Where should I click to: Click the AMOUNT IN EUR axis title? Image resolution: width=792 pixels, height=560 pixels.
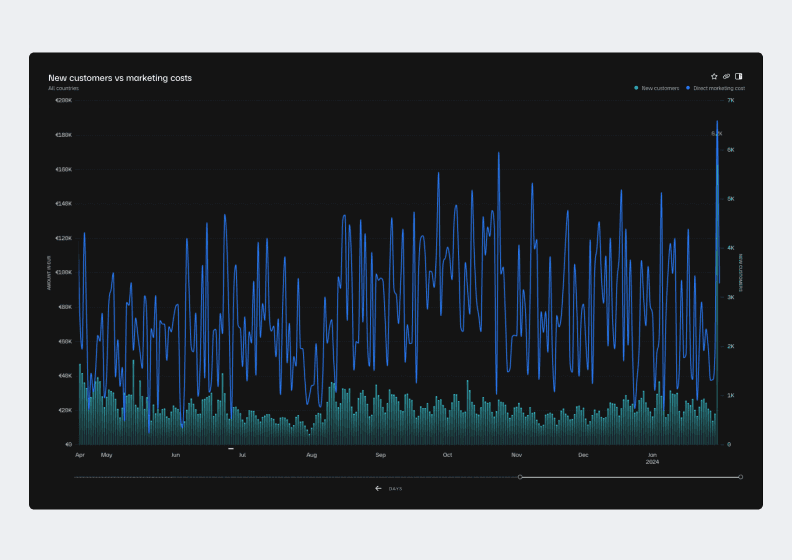point(49,273)
